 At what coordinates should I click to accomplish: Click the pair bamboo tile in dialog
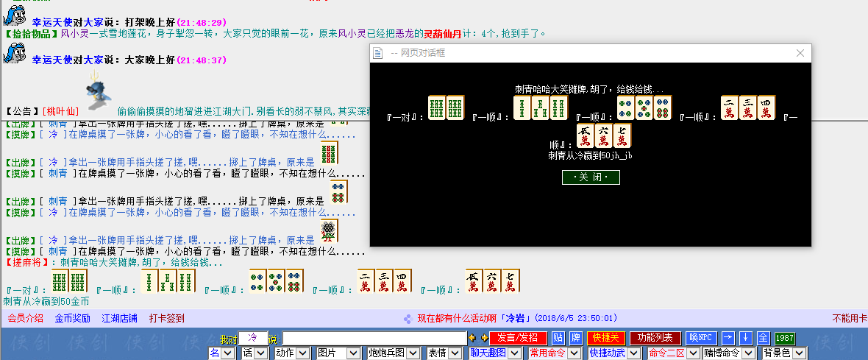[447, 107]
